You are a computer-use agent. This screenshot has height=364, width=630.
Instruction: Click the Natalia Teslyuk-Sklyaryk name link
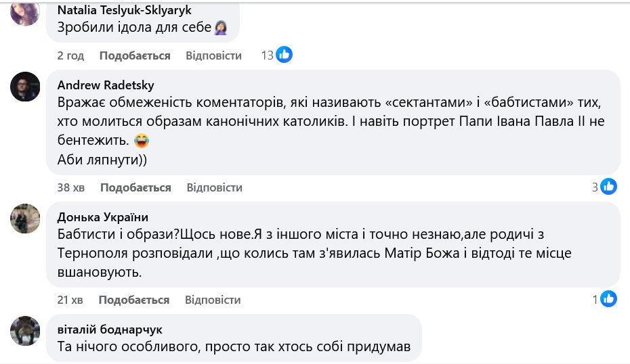(x=125, y=10)
